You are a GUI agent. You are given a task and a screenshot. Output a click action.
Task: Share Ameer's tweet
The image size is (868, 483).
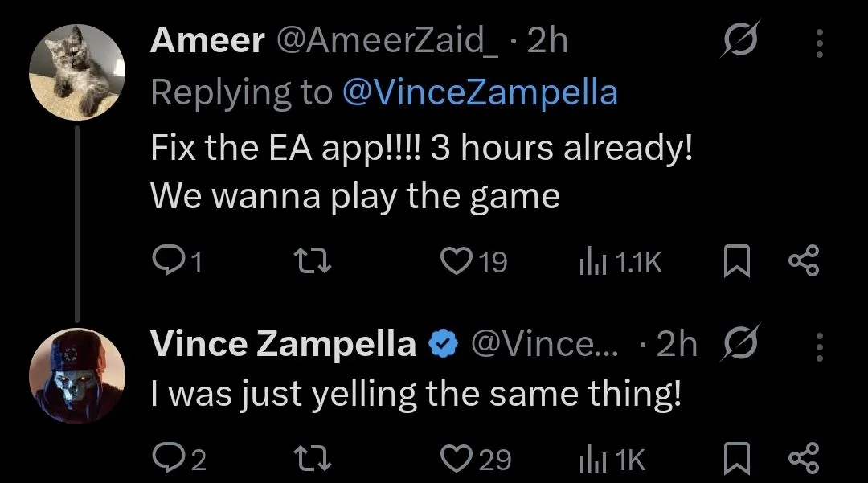coord(804,262)
